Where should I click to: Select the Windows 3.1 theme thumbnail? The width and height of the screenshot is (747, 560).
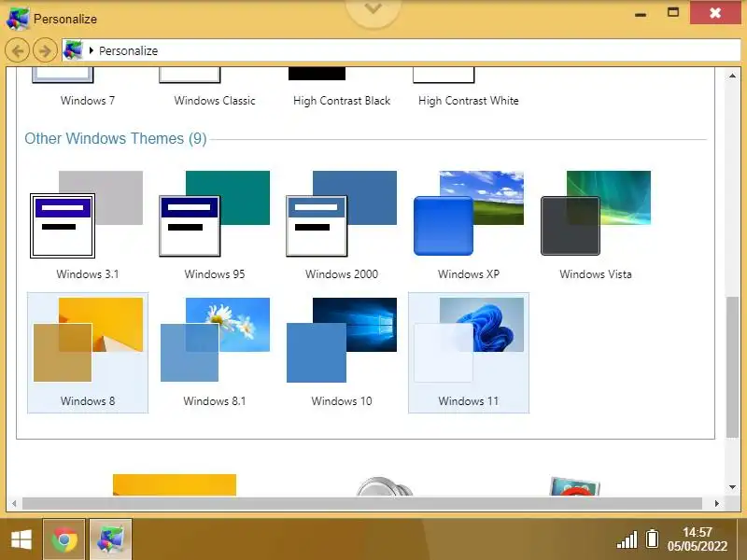pyautogui.click(x=87, y=215)
